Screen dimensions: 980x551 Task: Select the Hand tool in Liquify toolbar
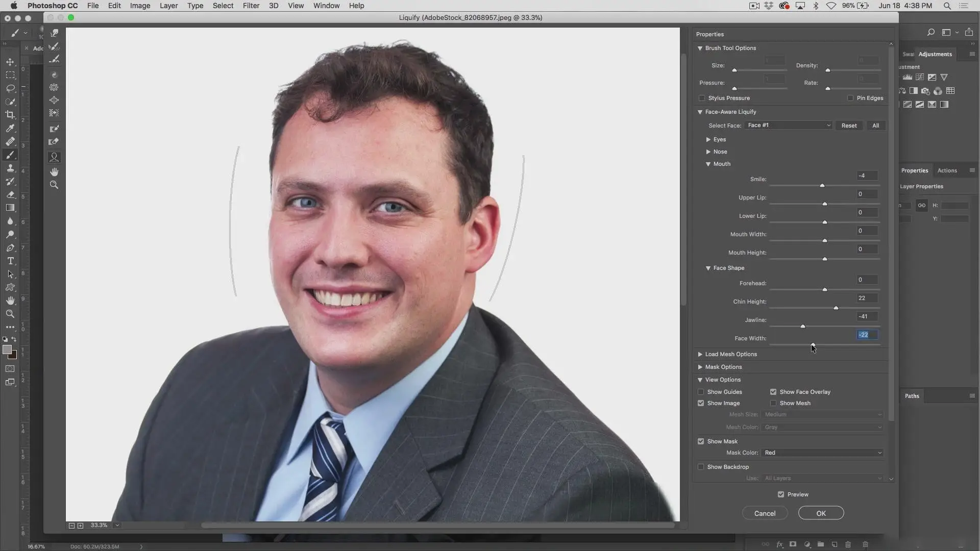click(x=54, y=172)
